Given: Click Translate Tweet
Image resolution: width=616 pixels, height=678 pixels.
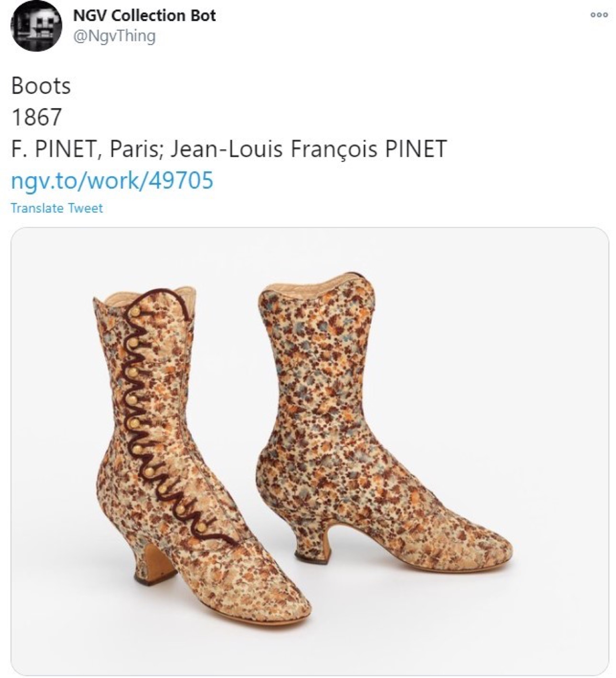Looking at the screenshot, I should 57,208.
